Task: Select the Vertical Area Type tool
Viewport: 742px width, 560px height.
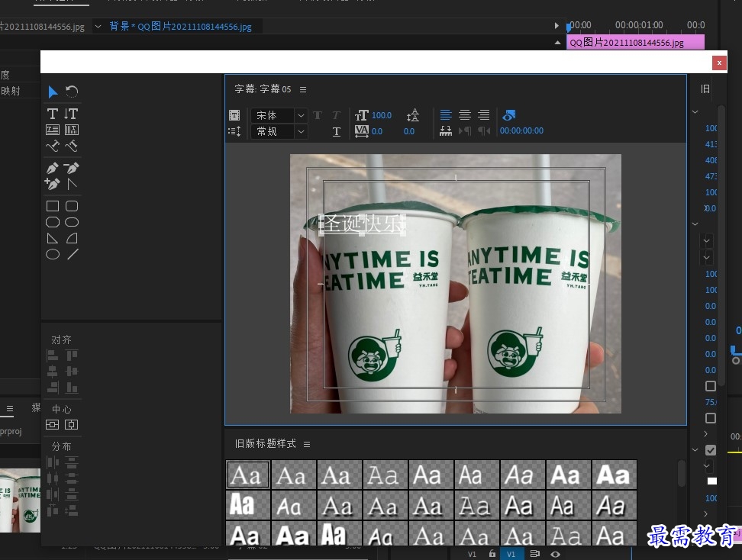Action: click(72, 130)
